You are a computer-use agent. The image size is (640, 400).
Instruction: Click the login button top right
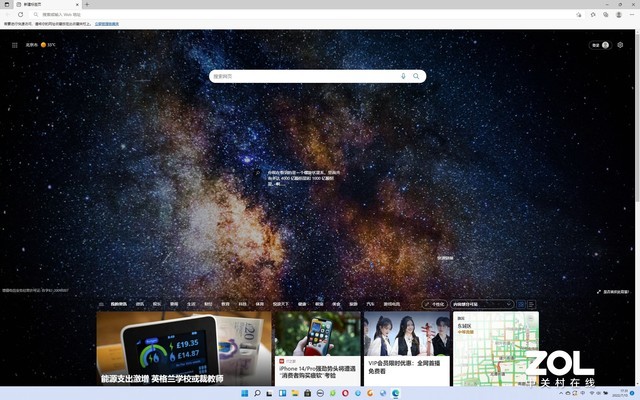[595, 45]
